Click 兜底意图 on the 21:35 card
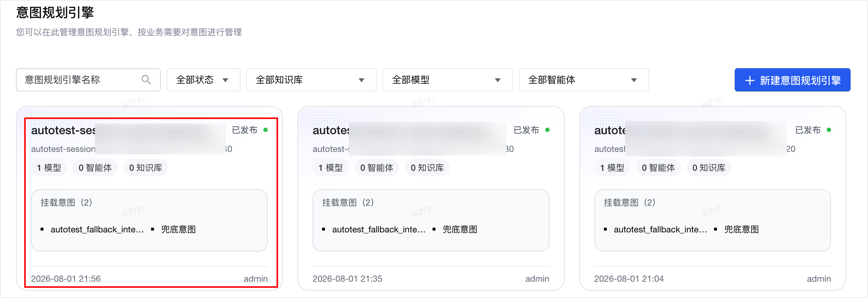 (460, 229)
